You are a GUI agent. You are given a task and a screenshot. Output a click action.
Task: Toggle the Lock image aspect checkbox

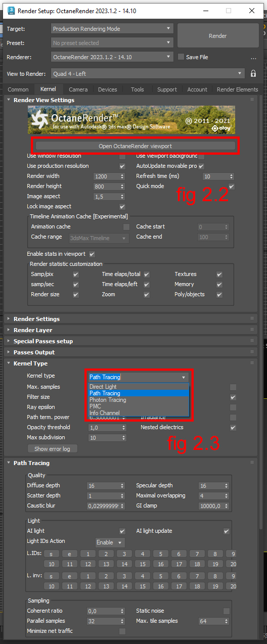coord(122,206)
